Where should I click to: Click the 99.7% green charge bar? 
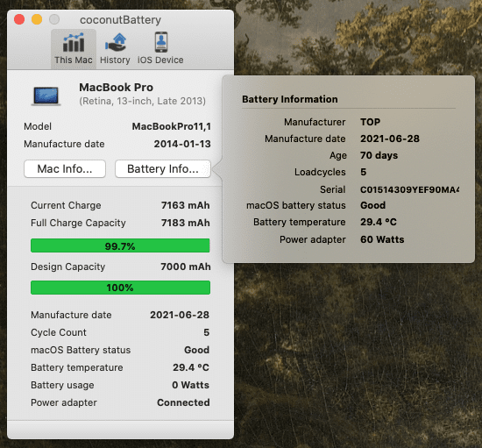pos(120,245)
